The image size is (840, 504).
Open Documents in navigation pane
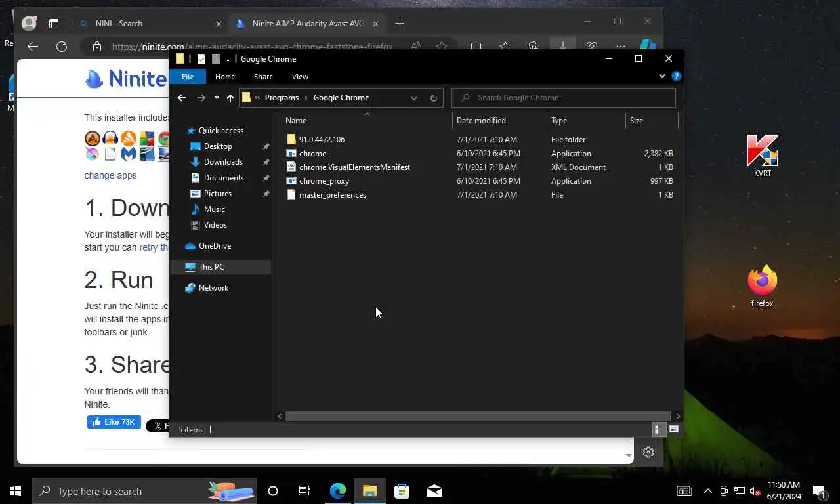(x=224, y=178)
